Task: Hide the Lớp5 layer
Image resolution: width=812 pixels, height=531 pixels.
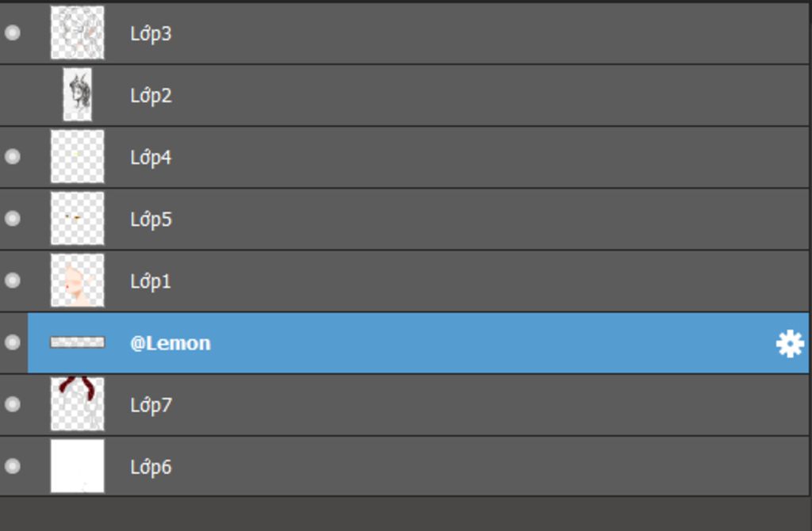Action: tap(13, 219)
